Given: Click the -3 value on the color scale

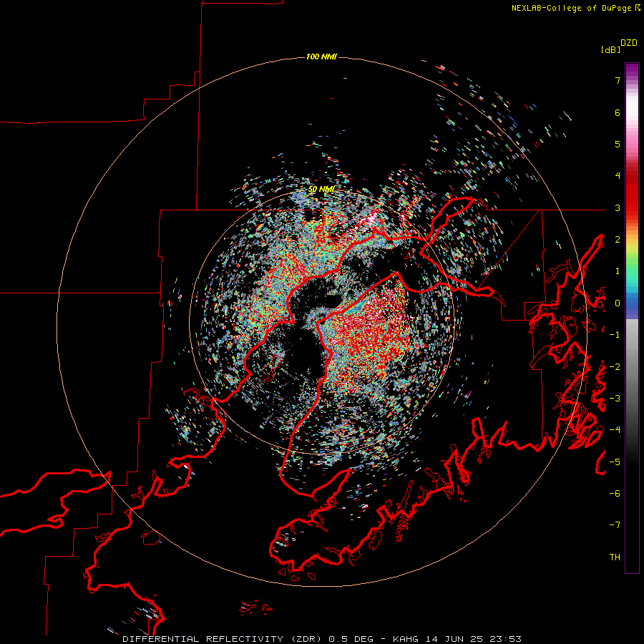Looking at the screenshot, I should click(x=615, y=399).
